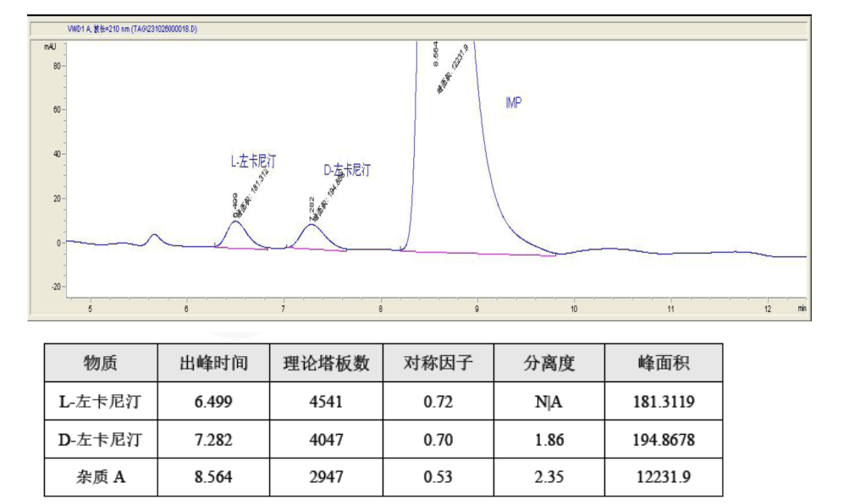Click the mAU y-axis unit label
Viewport: 849px width, 504px height.
point(50,47)
